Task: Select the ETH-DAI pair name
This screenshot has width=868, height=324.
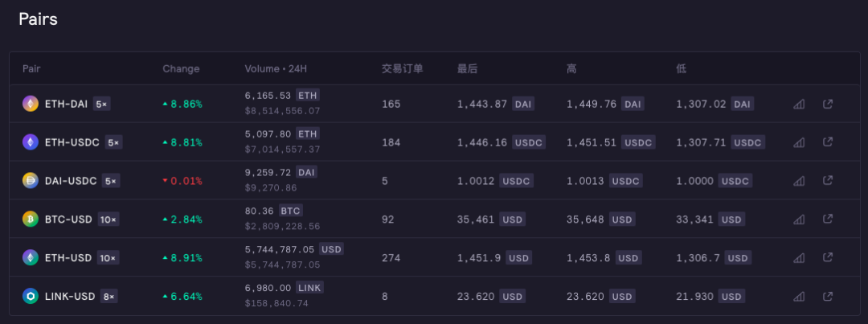Action: click(x=66, y=104)
